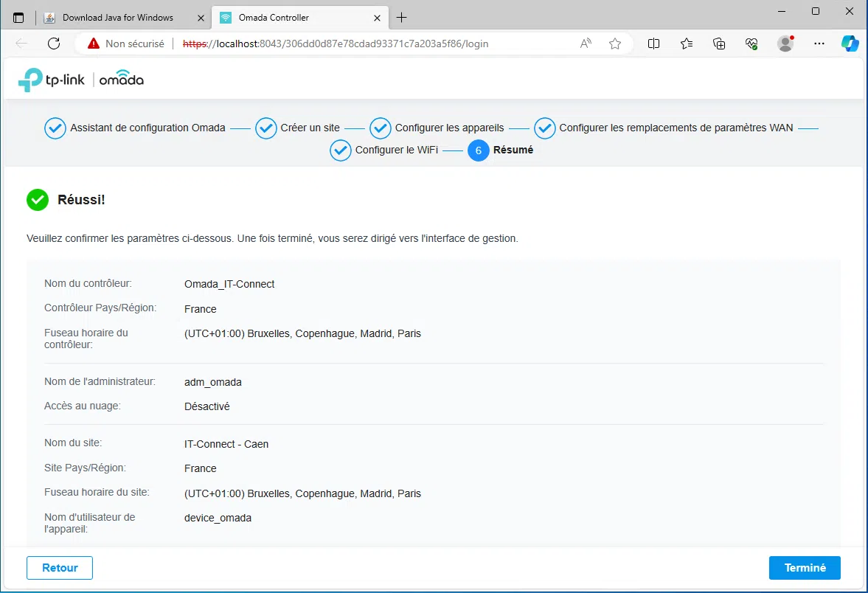
Task: Reload the page
Action: (54, 44)
